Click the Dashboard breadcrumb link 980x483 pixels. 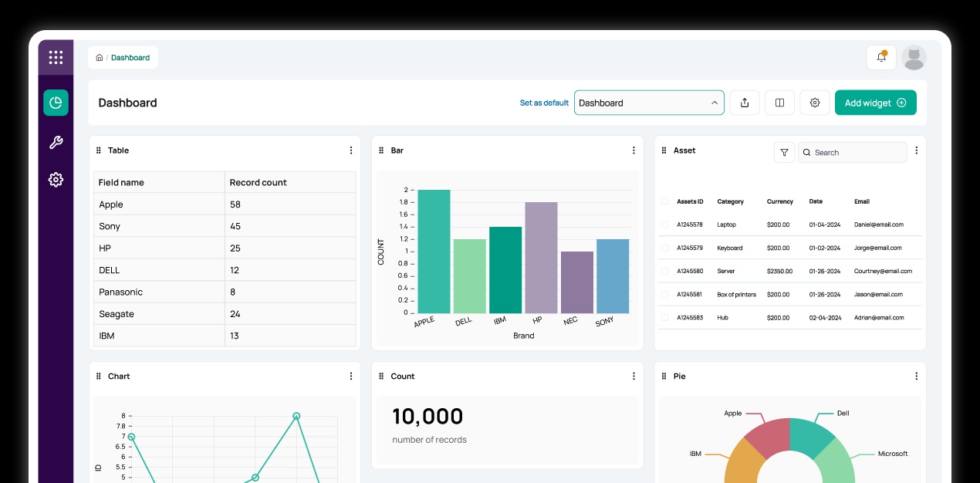[130, 58]
